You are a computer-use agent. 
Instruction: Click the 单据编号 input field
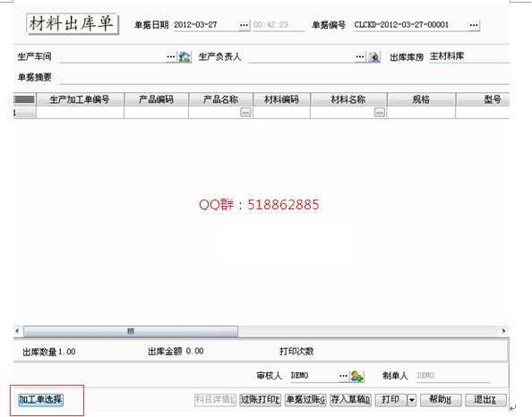pos(411,25)
